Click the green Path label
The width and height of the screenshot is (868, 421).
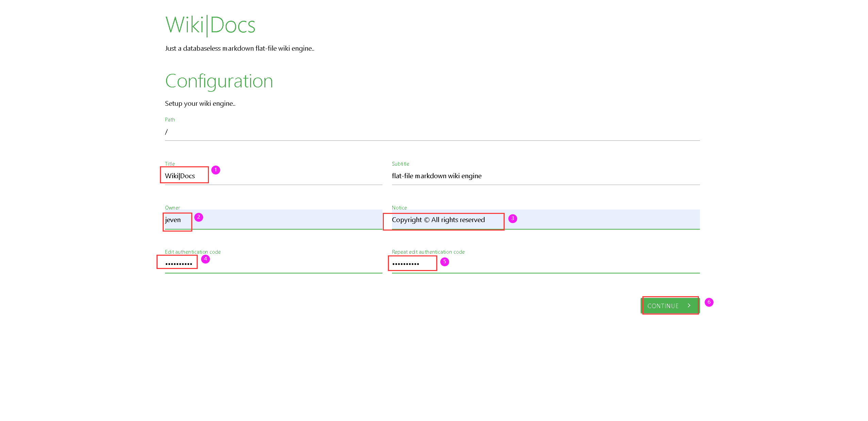click(x=170, y=119)
